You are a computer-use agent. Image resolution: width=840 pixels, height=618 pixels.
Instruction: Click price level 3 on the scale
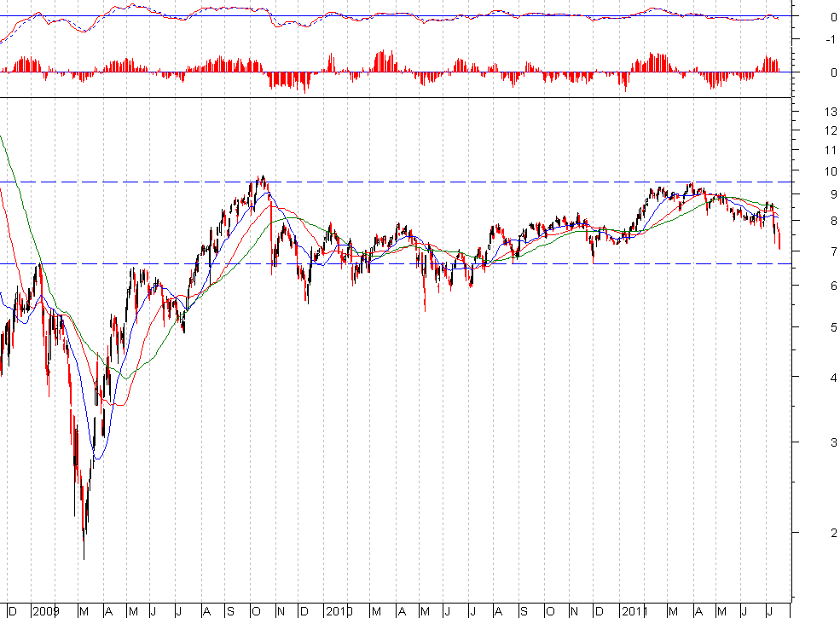coord(833,442)
